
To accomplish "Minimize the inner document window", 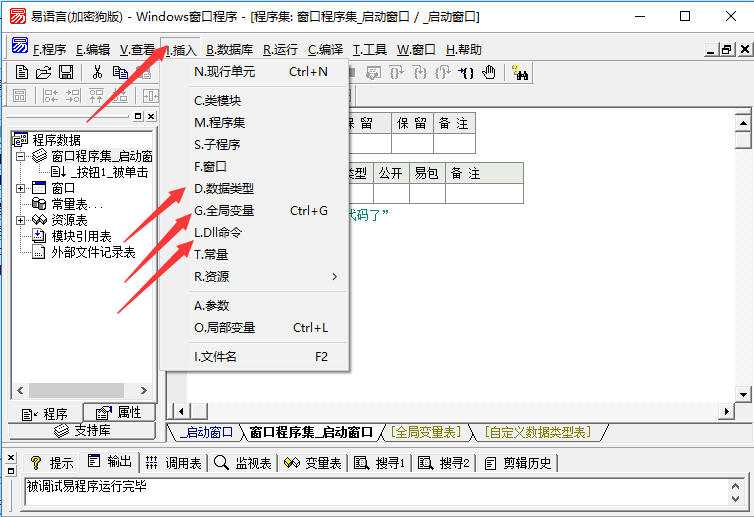I will click(x=711, y=49).
